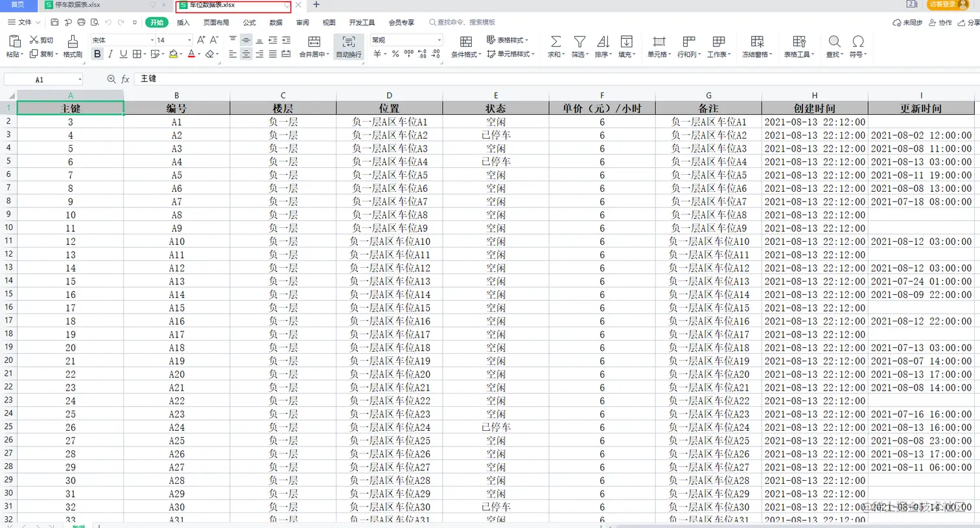Align cell text right
Screen dimensions: 980x528
click(x=259, y=54)
